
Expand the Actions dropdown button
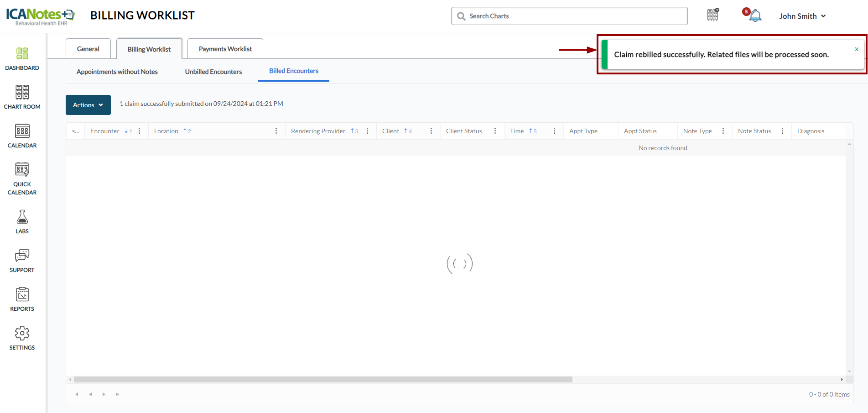click(88, 105)
